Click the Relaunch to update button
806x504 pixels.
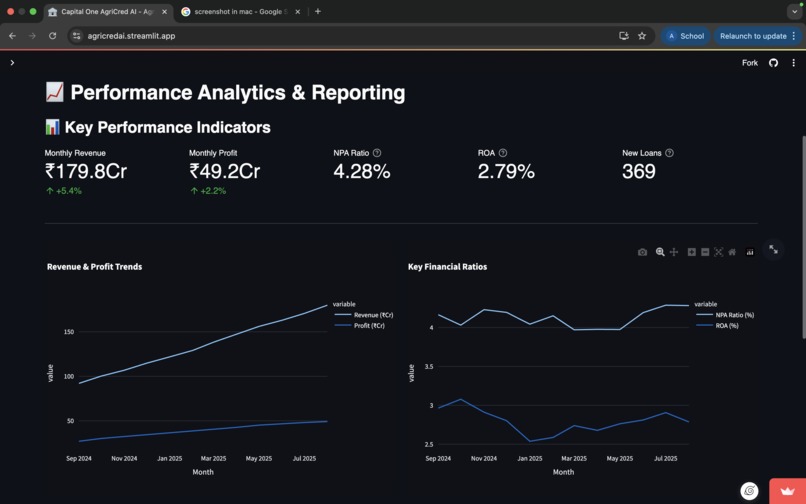(753, 36)
